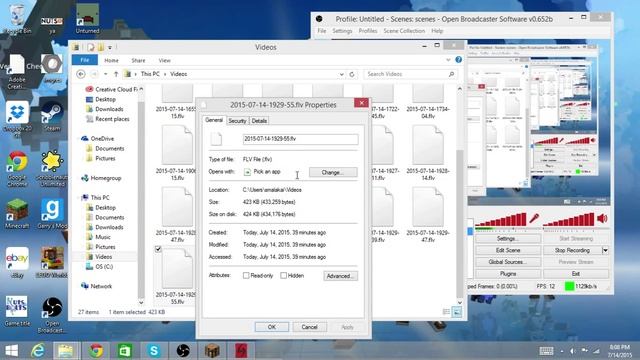Switch to the Details tab
Viewport: 640px width, 360px height.
point(259,121)
